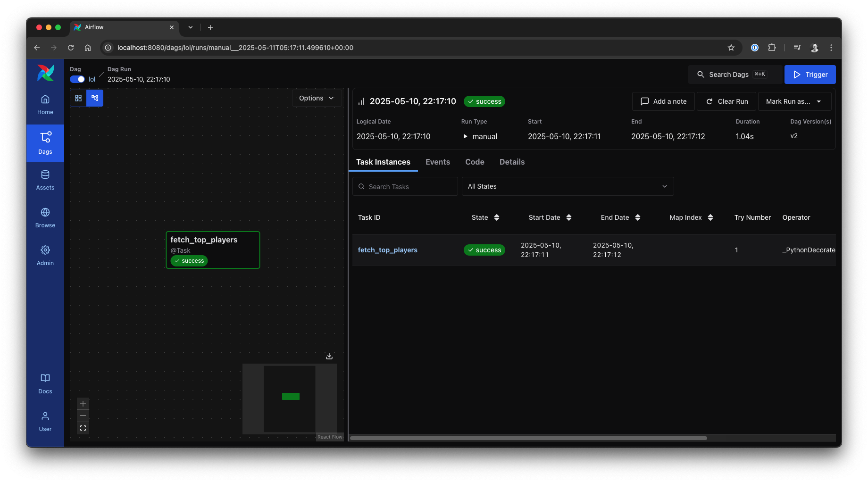Screen dimensions: 868x482
Task: Open the Mark Run as dropdown
Action: point(794,101)
